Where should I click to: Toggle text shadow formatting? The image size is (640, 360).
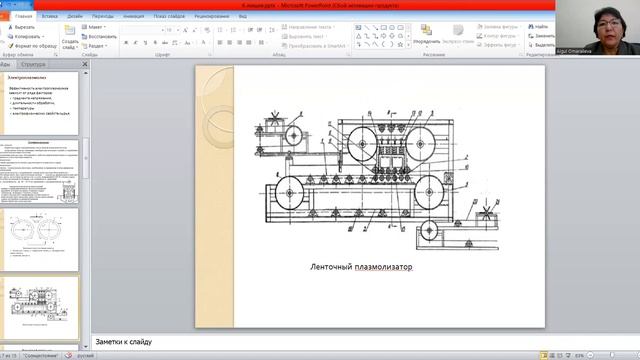click(155, 42)
